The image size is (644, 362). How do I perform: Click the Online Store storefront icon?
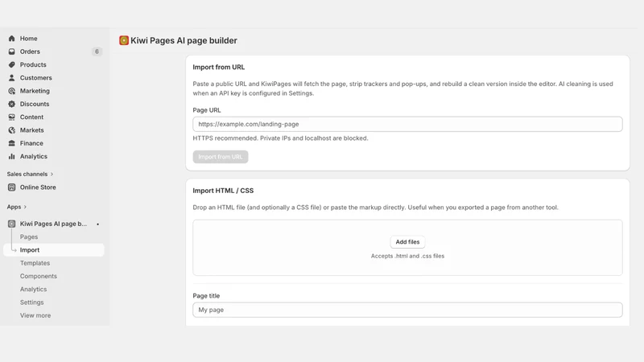click(x=11, y=187)
